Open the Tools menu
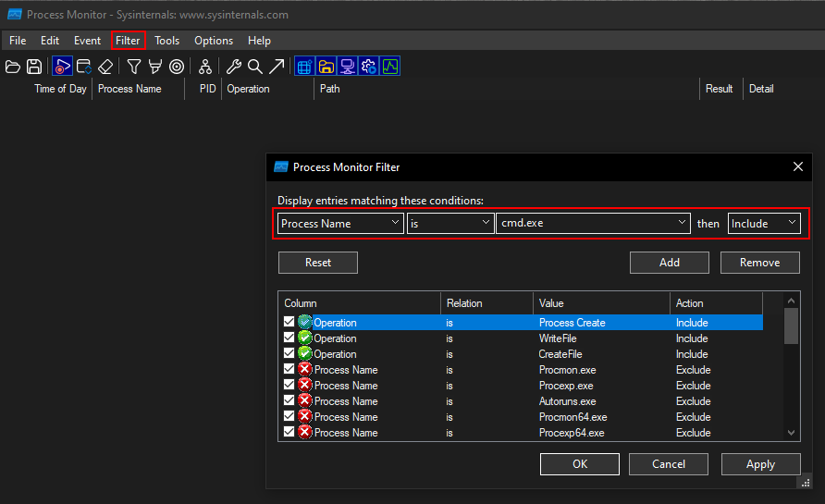Image resolution: width=825 pixels, height=504 pixels. click(x=166, y=41)
